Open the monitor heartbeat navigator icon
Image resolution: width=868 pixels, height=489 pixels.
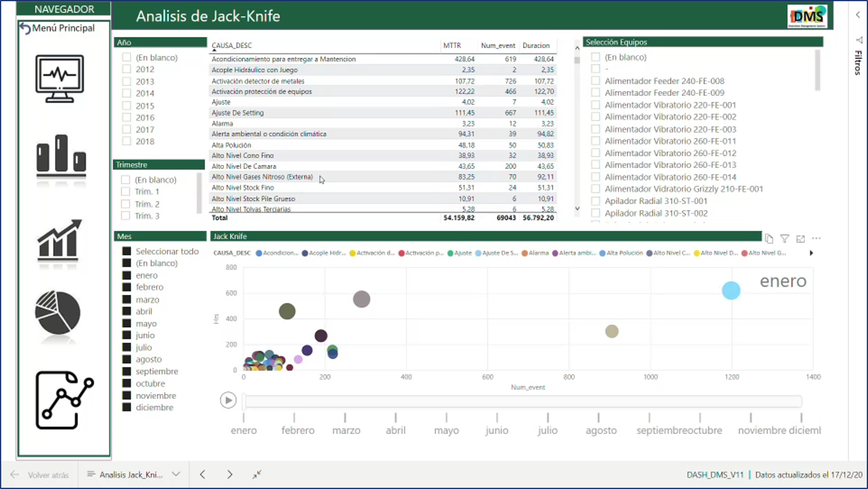pos(60,79)
